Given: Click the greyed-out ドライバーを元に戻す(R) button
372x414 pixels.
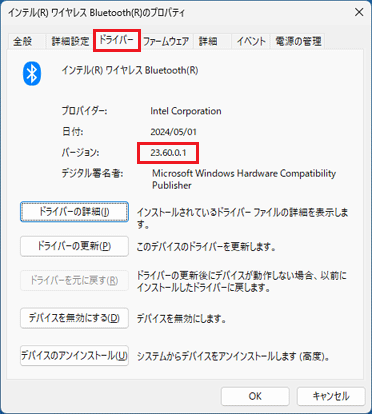Looking at the screenshot, I should (x=74, y=280).
